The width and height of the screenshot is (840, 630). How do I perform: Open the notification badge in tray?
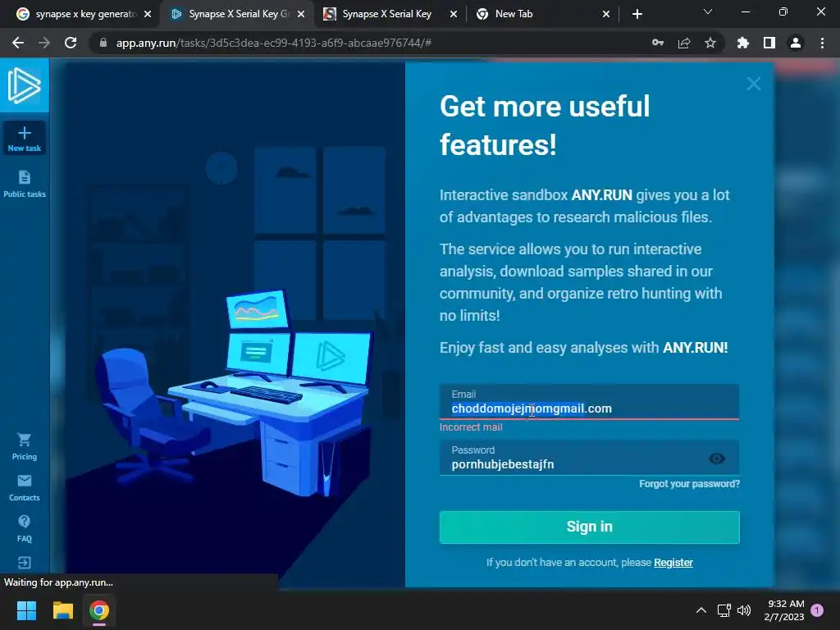coord(817,610)
